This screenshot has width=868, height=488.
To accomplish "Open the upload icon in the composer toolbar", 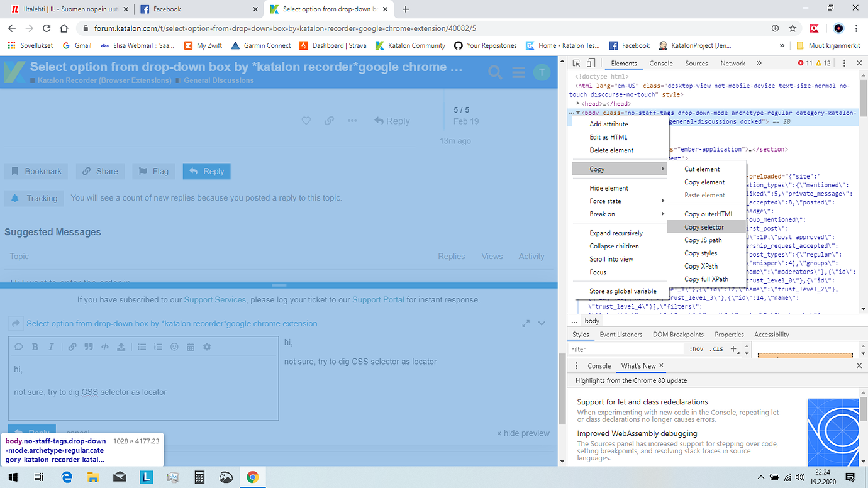I will pos(121,347).
